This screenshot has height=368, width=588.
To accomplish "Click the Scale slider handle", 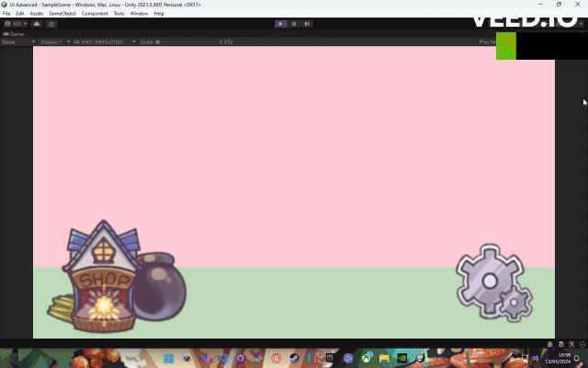I will pos(157,42).
